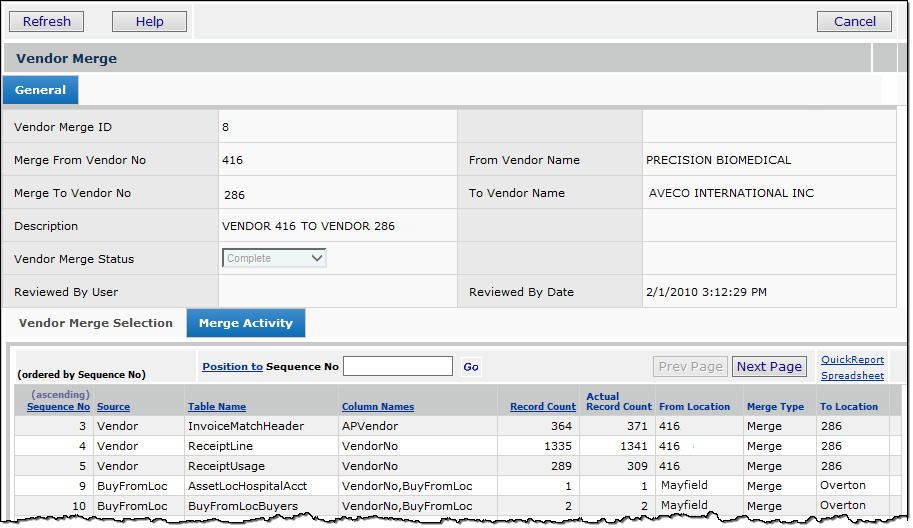Open the QuickReport link

pyautogui.click(x=852, y=360)
